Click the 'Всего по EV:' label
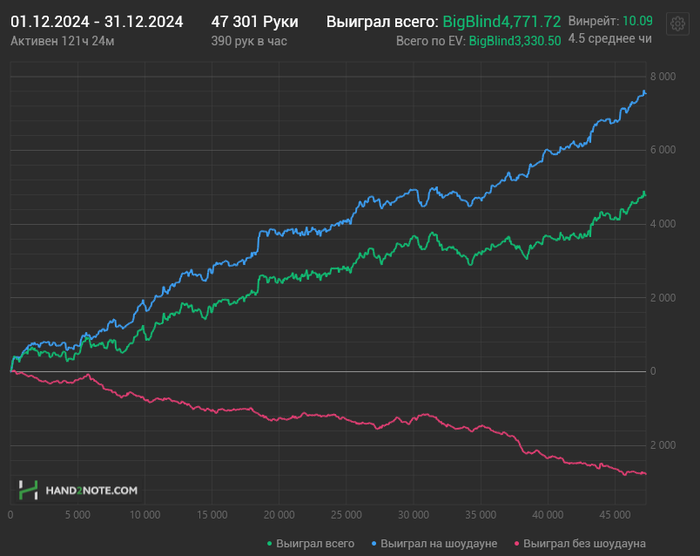Image resolution: width=700 pixels, height=556 pixels. pos(431,41)
